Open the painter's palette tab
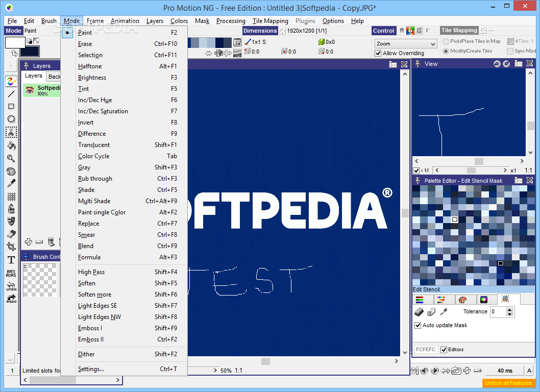Screen dimensions: 540x392 (x=462, y=299)
